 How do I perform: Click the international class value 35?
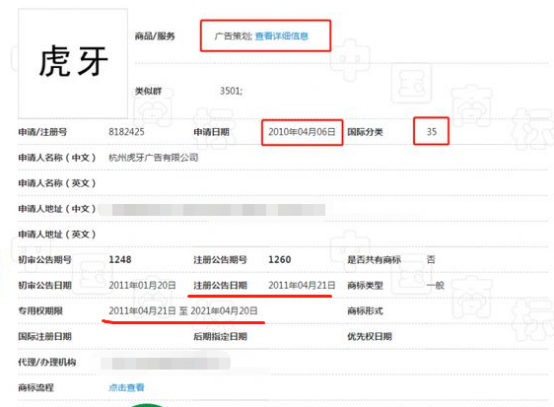click(x=431, y=132)
